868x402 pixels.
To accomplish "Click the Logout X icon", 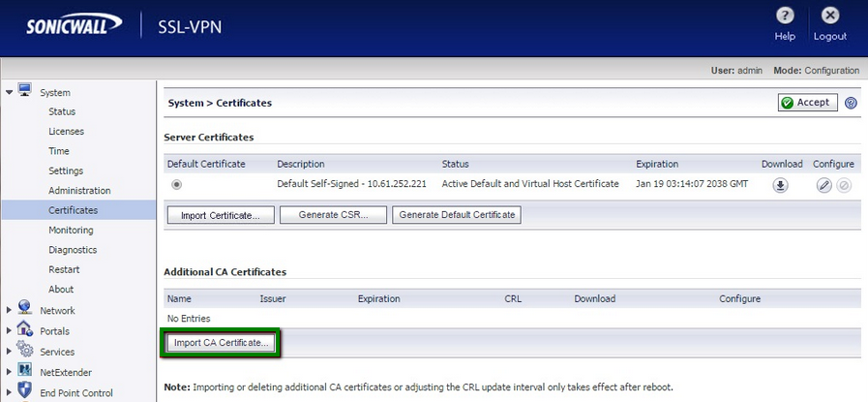I will [x=830, y=16].
